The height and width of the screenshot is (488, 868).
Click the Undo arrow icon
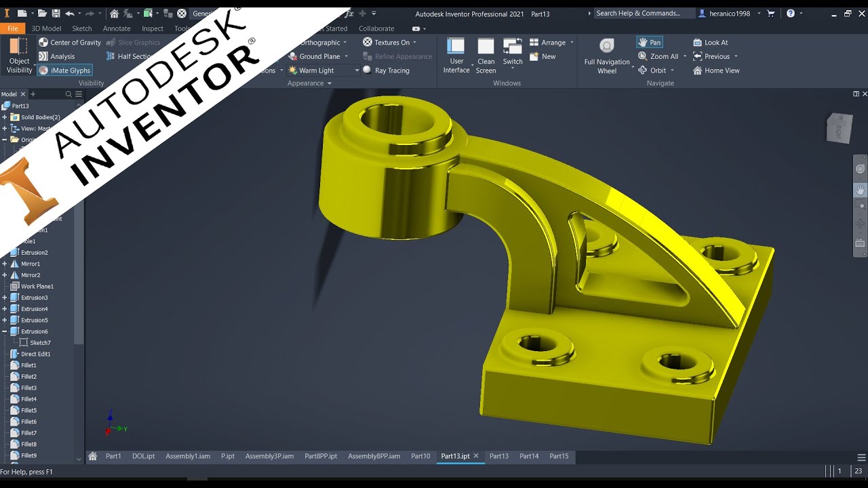coord(69,14)
